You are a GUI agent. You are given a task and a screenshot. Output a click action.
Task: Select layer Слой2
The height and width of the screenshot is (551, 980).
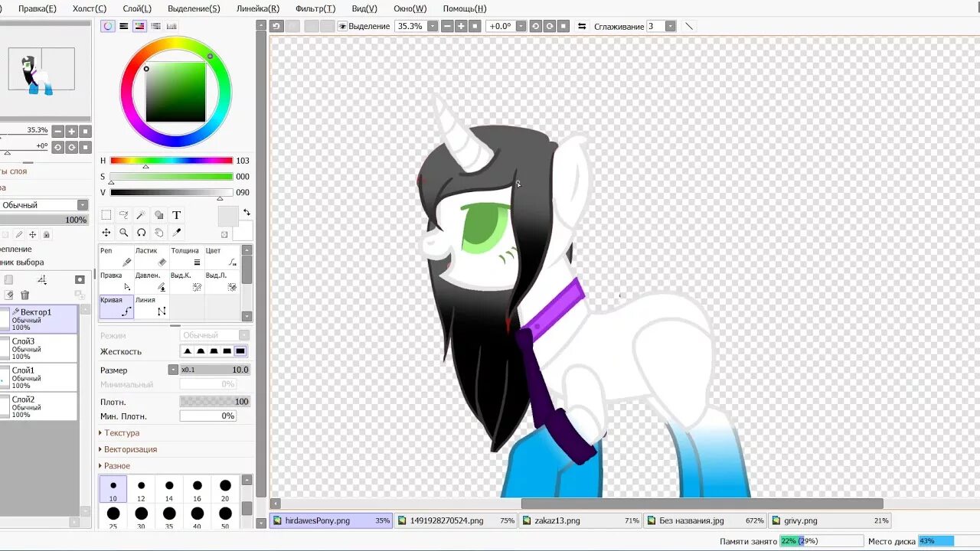tap(38, 406)
